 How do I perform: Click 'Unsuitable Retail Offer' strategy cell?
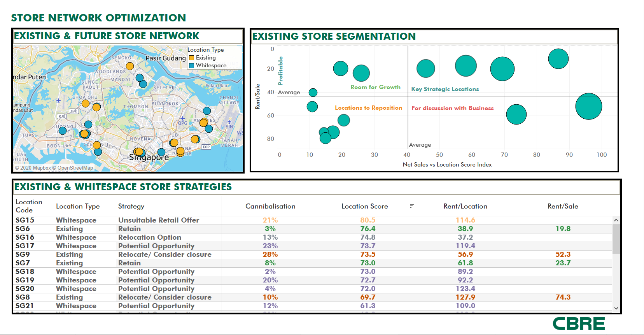click(x=159, y=220)
